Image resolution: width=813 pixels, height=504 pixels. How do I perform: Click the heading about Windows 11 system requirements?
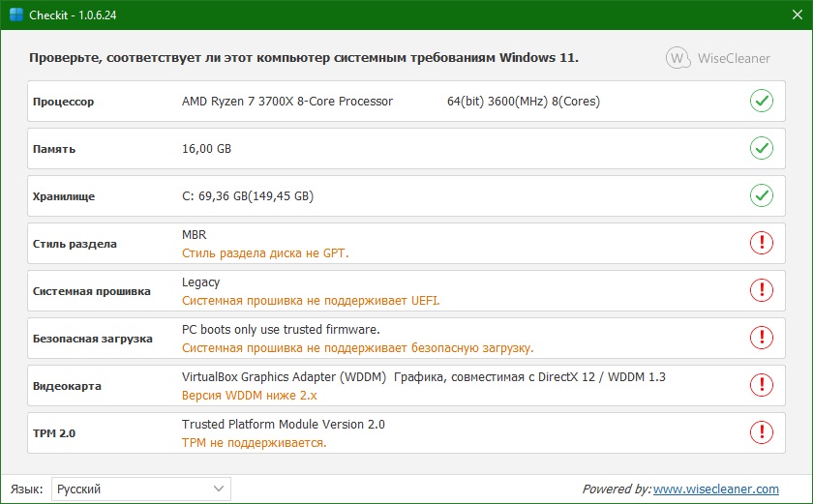[304, 58]
